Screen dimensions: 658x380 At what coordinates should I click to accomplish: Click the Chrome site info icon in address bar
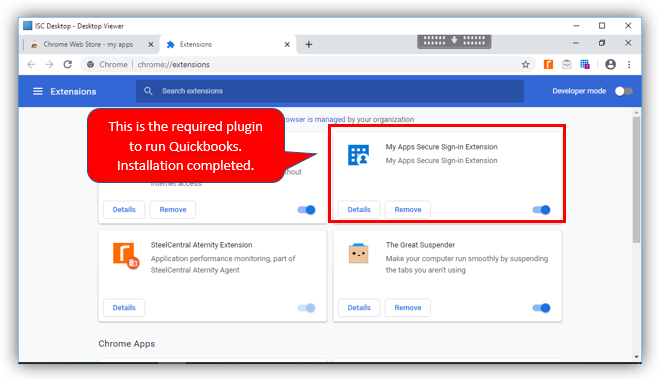(x=90, y=65)
